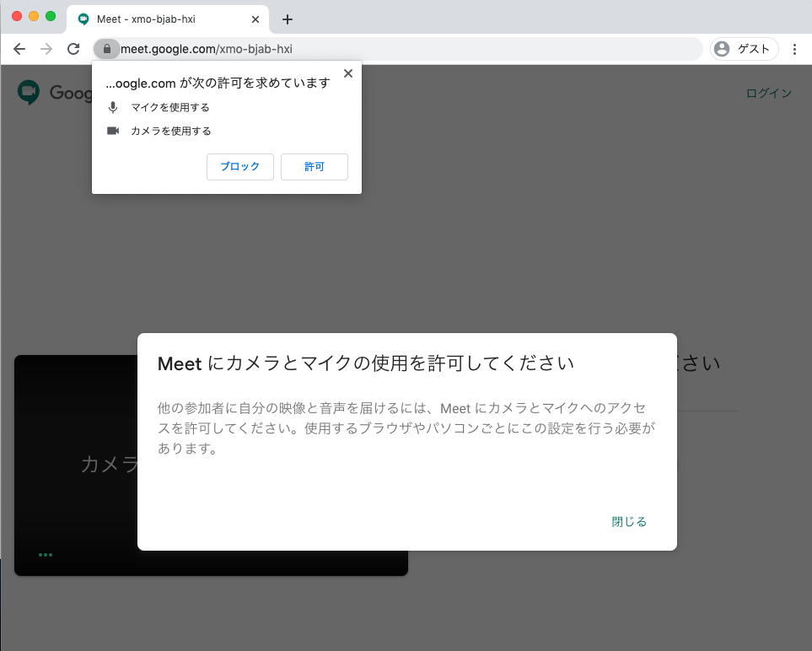Click the macOS green fullscreen button
This screenshot has height=651, width=812.
coord(51,16)
